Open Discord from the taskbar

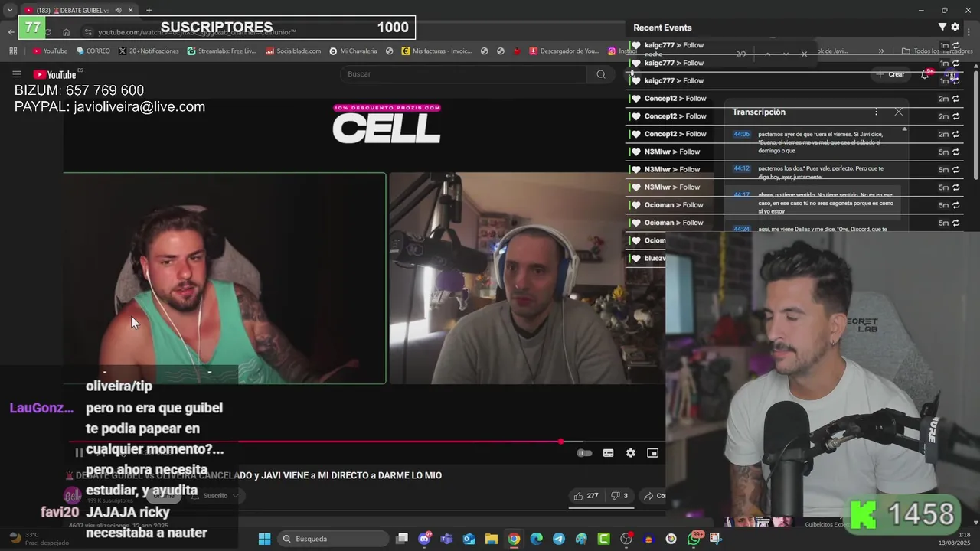point(424,539)
